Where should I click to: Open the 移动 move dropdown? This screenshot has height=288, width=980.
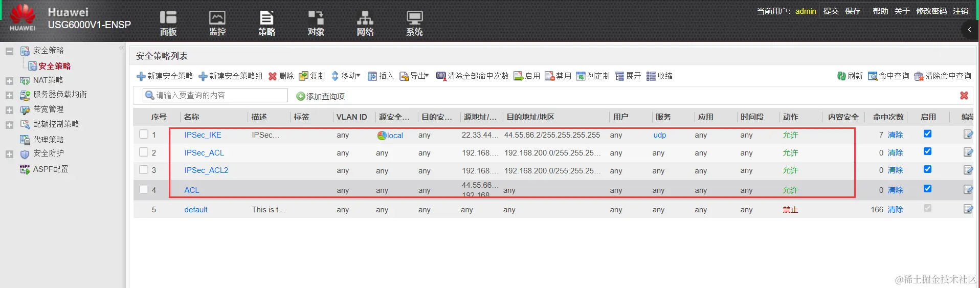346,76
